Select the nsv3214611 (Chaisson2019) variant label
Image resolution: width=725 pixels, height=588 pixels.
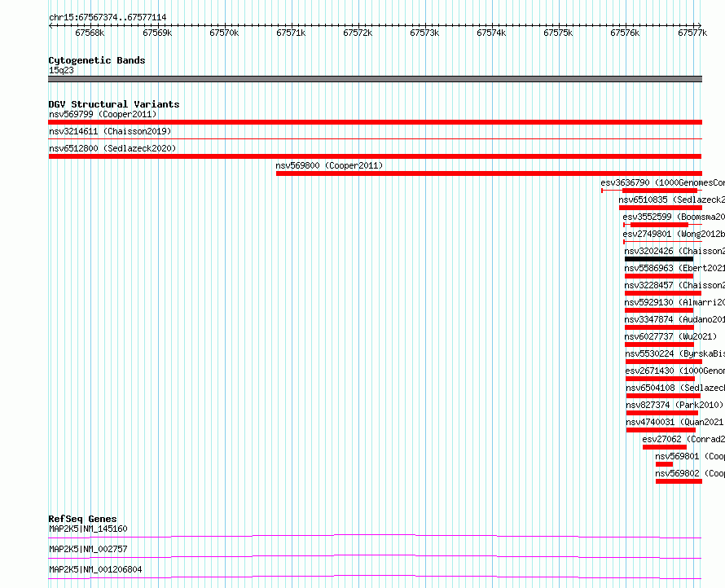coord(110,131)
